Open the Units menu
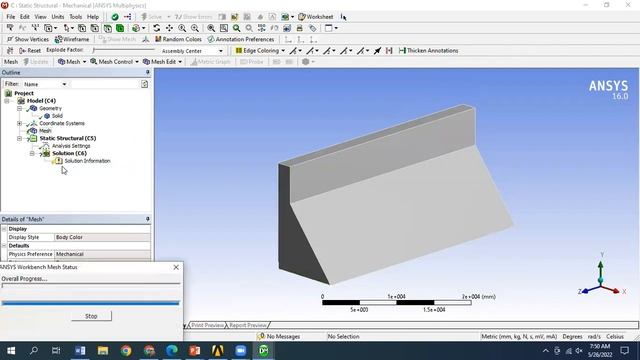The image size is (640, 360). pos(58,17)
